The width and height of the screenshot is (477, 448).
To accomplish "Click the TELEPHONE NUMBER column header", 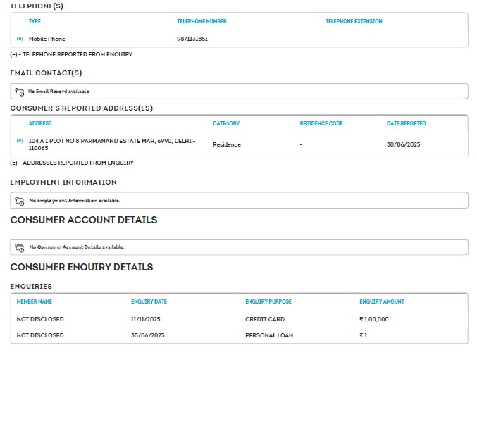I will tap(202, 21).
